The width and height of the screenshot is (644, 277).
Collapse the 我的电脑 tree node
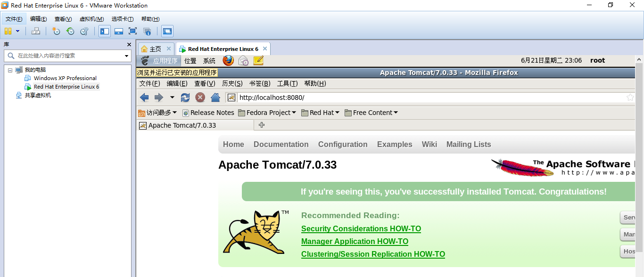coord(10,70)
